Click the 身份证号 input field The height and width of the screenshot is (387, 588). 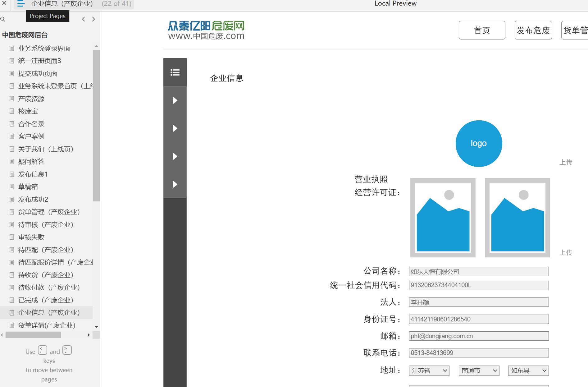point(479,319)
